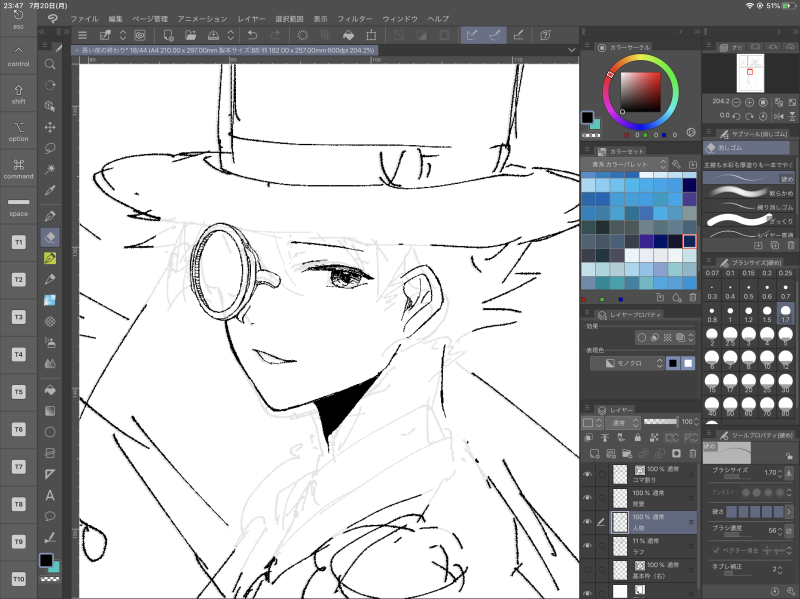The height and width of the screenshot is (599, 800).
Task: Select the Eyedropper tool
Action: point(50,190)
